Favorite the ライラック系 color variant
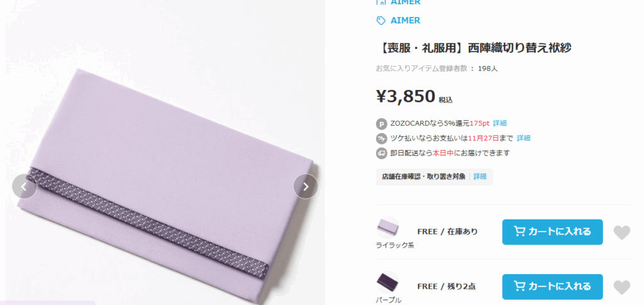This screenshot has height=305, width=644. click(622, 232)
